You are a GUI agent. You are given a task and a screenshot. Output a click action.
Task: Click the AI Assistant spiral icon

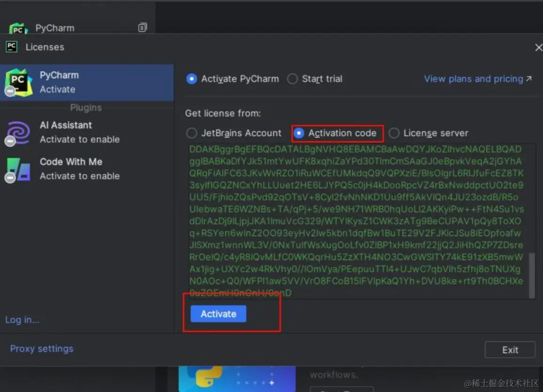coord(18,133)
